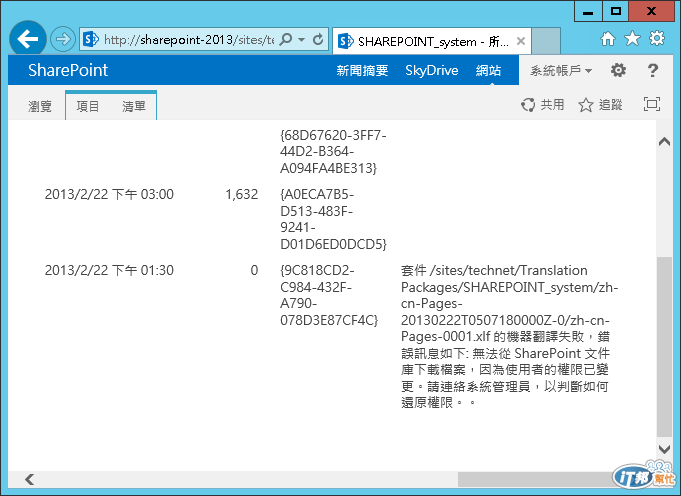Open the 網站 sites link
Screen dimensions: 681x496
[488, 70]
